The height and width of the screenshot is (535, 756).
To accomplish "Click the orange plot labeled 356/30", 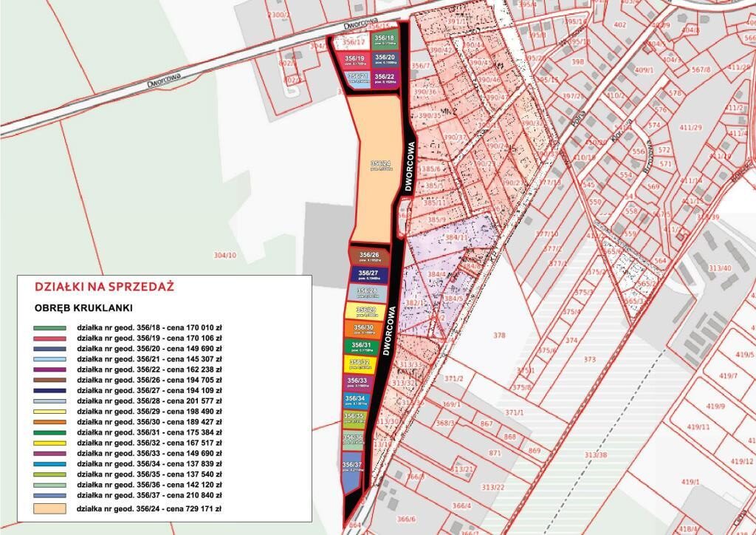I will [x=364, y=330].
